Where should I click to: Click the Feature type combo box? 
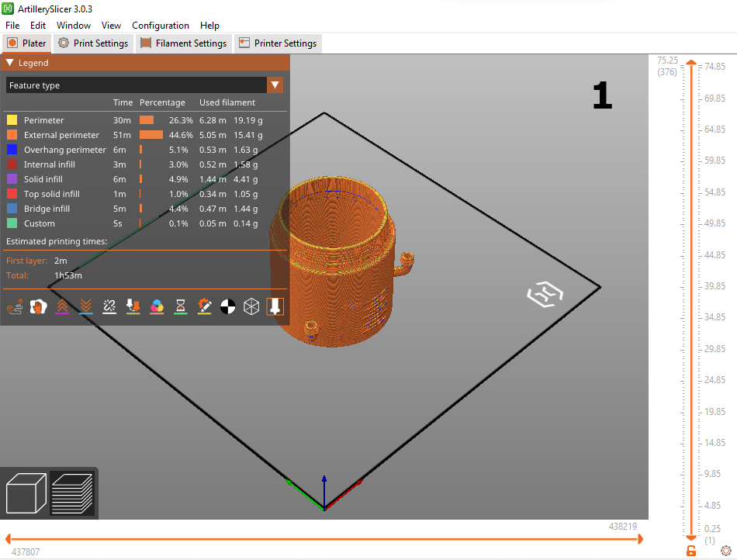tap(144, 85)
